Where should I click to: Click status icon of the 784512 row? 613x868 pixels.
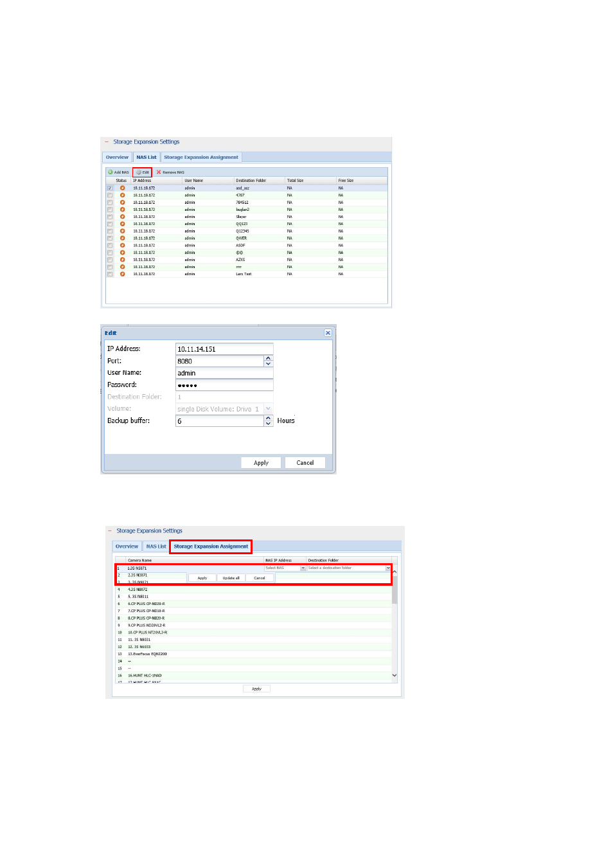coord(123,202)
